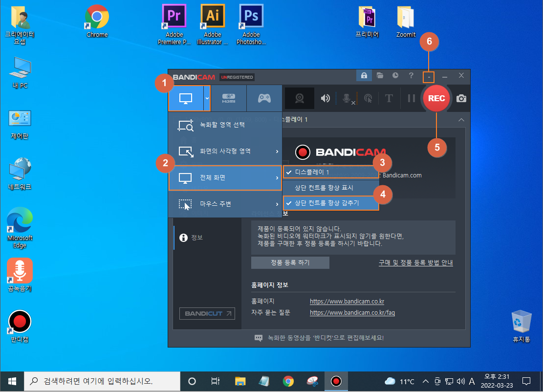Open 크리에이터 요셉 user folder
Image resolution: width=543 pixels, height=392 pixels.
pyautogui.click(x=20, y=25)
